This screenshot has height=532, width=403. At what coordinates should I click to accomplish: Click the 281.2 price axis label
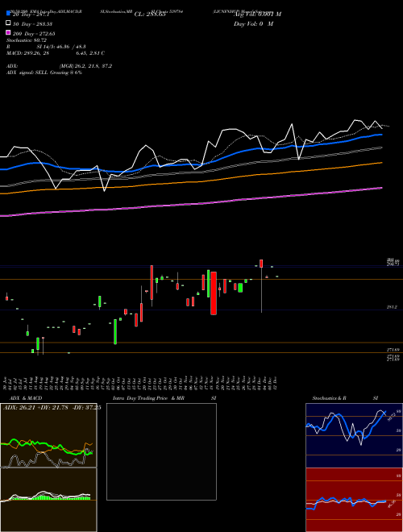[393, 307]
